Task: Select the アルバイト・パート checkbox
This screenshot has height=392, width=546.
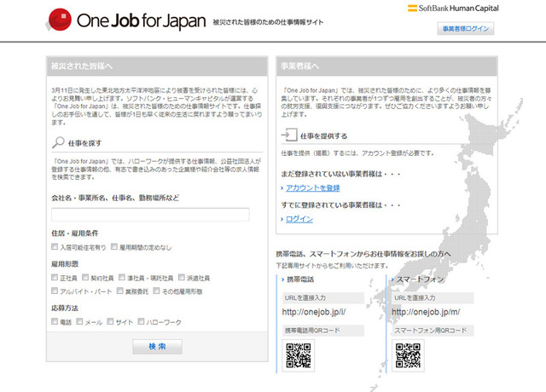Action: 55,291
